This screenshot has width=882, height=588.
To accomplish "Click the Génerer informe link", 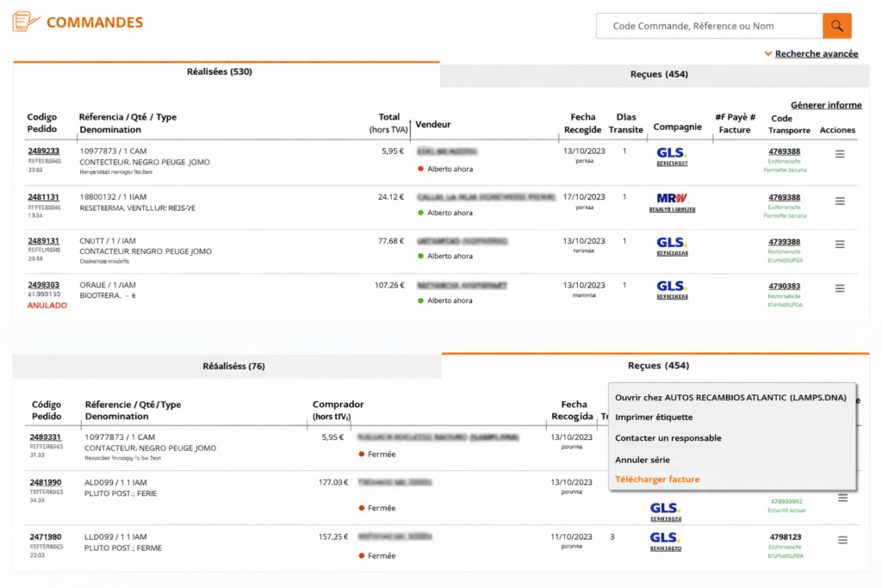I will [x=825, y=105].
